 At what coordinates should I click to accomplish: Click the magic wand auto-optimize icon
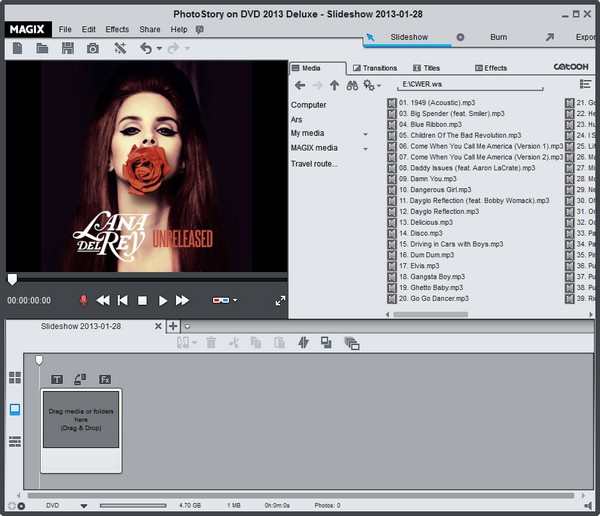click(x=120, y=48)
